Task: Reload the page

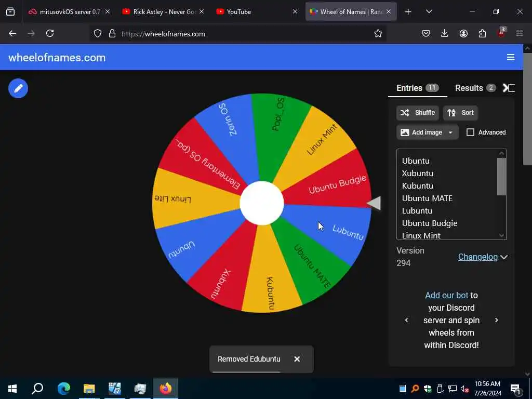Action: [x=50, y=33]
